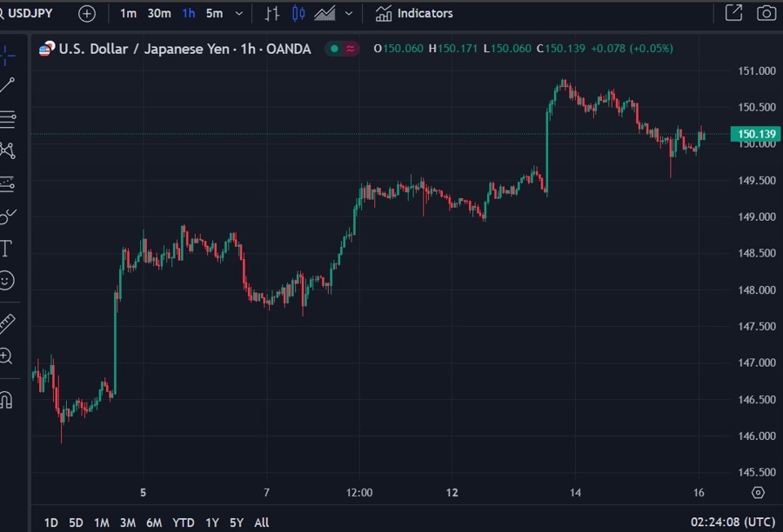Viewport: 783px width, 532px height.
Task: Set date range to 5D
Action: click(x=76, y=522)
